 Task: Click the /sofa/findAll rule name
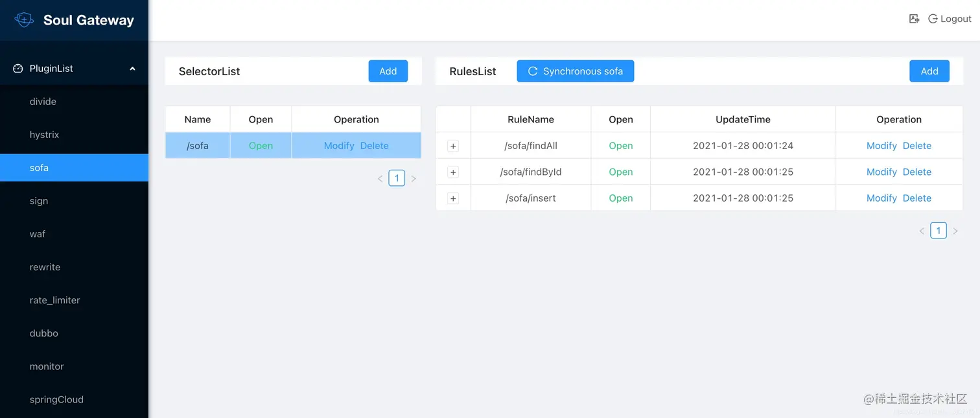point(531,146)
